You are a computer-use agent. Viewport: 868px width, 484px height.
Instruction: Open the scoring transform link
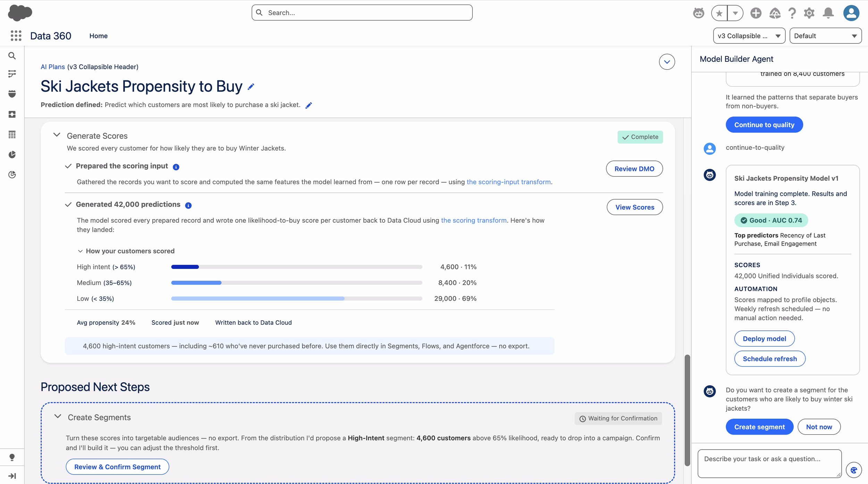click(474, 220)
